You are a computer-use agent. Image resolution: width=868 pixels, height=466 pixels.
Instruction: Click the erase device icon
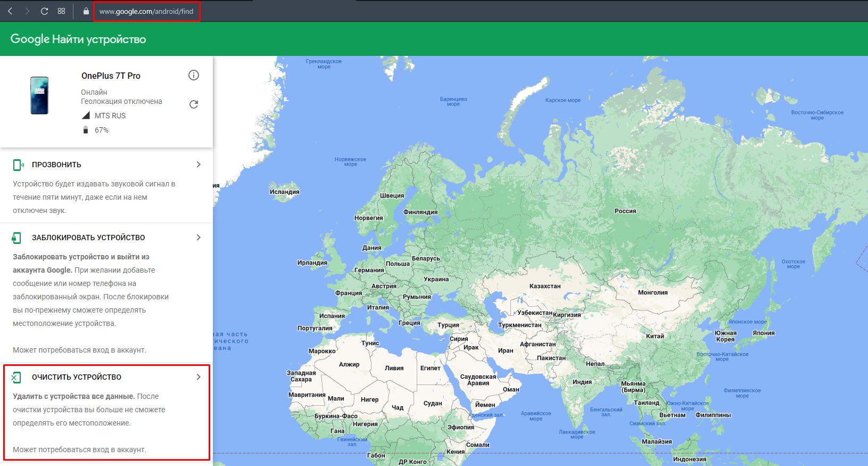tap(16, 378)
